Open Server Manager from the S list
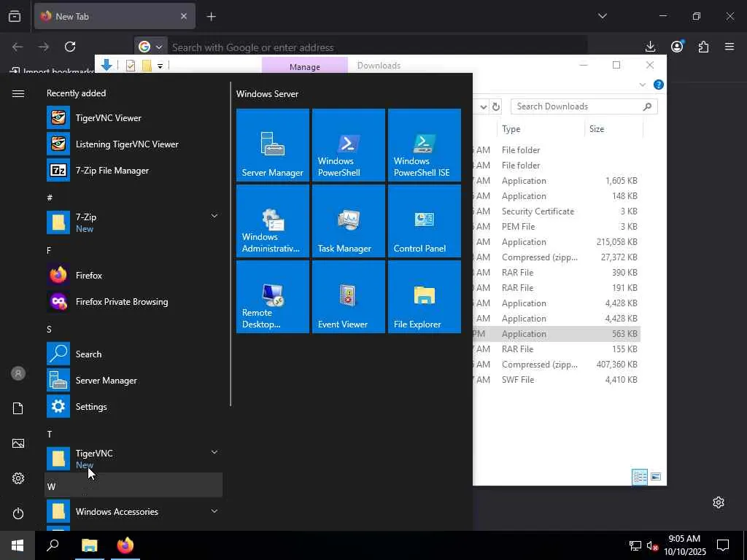Image resolution: width=747 pixels, height=560 pixels. [133, 380]
